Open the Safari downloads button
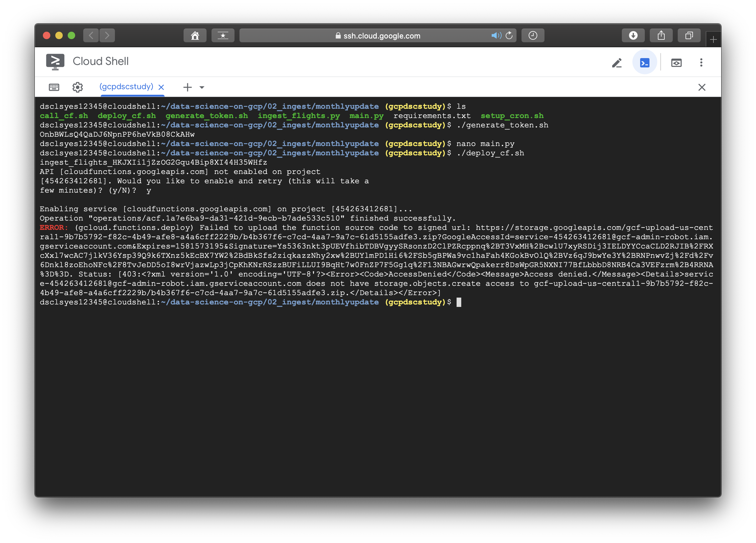The height and width of the screenshot is (543, 756). (633, 36)
